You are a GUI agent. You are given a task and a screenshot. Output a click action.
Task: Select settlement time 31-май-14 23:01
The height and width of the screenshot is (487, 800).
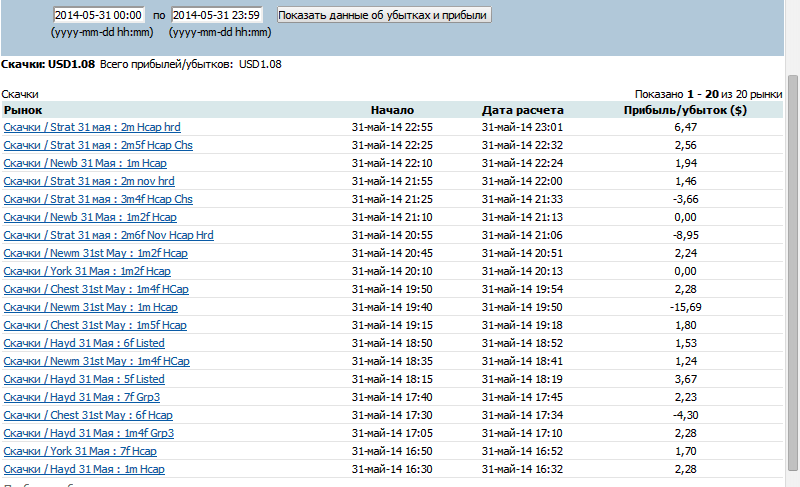coord(522,127)
